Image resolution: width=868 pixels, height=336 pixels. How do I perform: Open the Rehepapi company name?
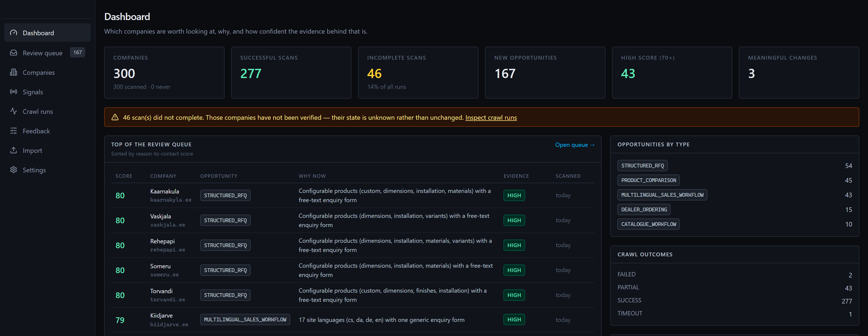(x=162, y=241)
